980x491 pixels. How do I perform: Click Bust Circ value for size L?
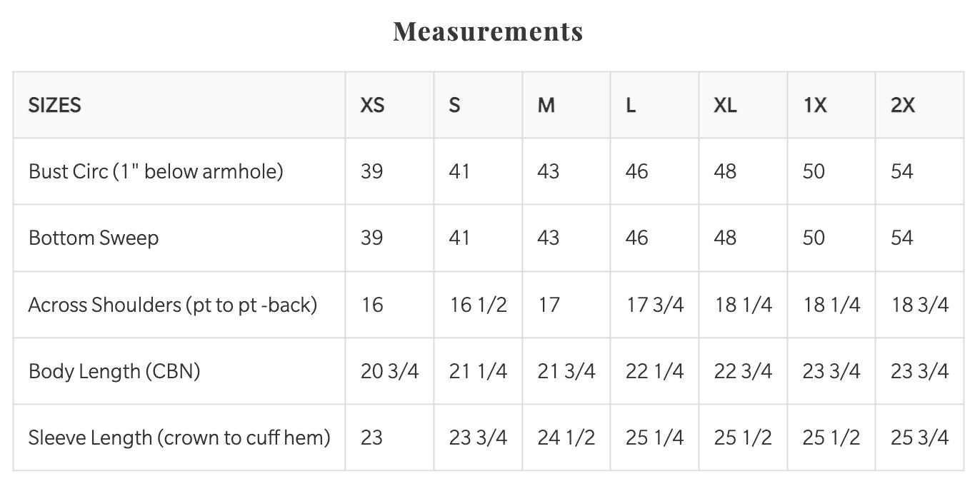point(636,171)
